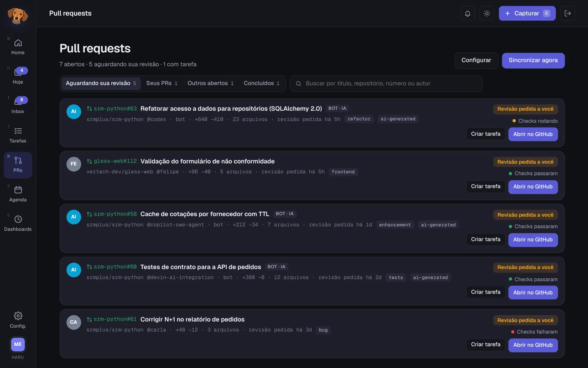Switch to Seus PRs tab
Image resolution: width=588 pixels, height=368 pixels.
tap(162, 83)
